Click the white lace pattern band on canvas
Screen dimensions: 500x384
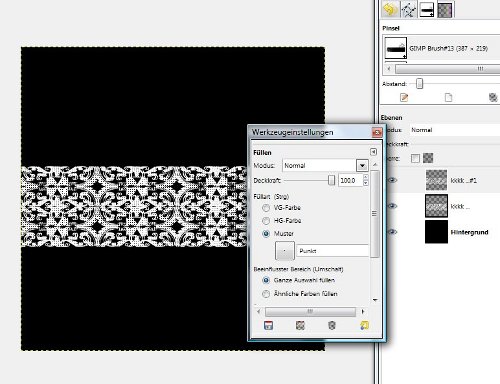tap(134, 207)
